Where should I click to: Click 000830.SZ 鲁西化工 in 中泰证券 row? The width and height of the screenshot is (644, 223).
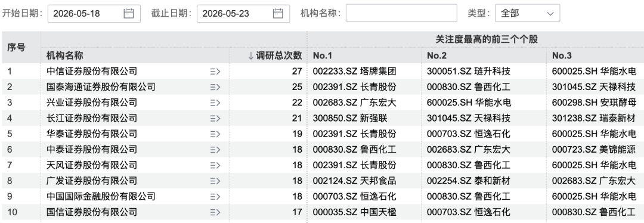[354, 150]
